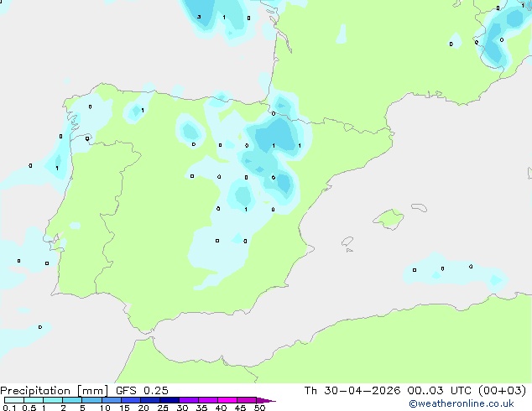532x411 pixels.
Task: Click the legend label '40'
Action: 221,408
